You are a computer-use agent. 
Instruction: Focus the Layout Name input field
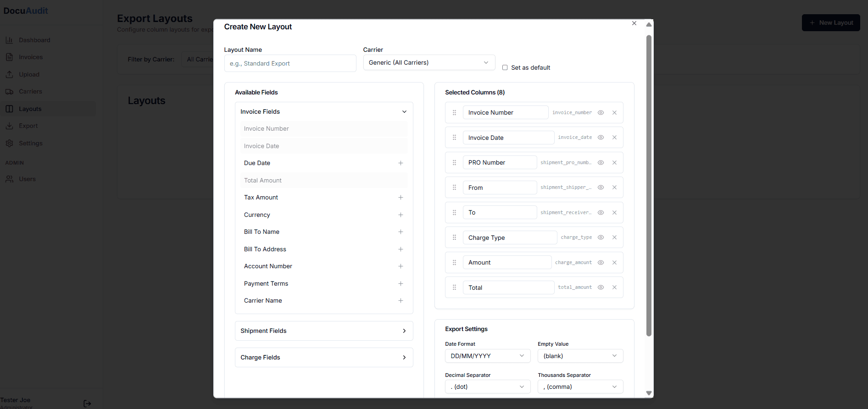click(x=290, y=64)
